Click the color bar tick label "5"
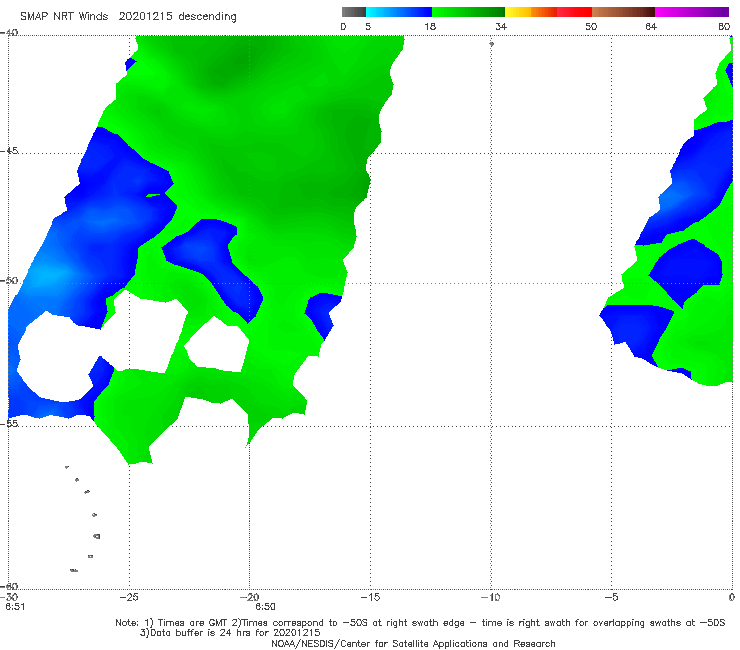 [368, 27]
